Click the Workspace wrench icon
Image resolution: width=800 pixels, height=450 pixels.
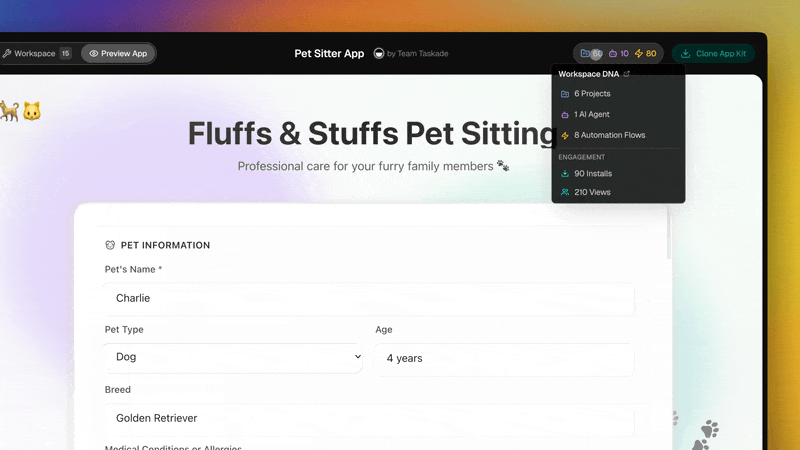tap(6, 53)
